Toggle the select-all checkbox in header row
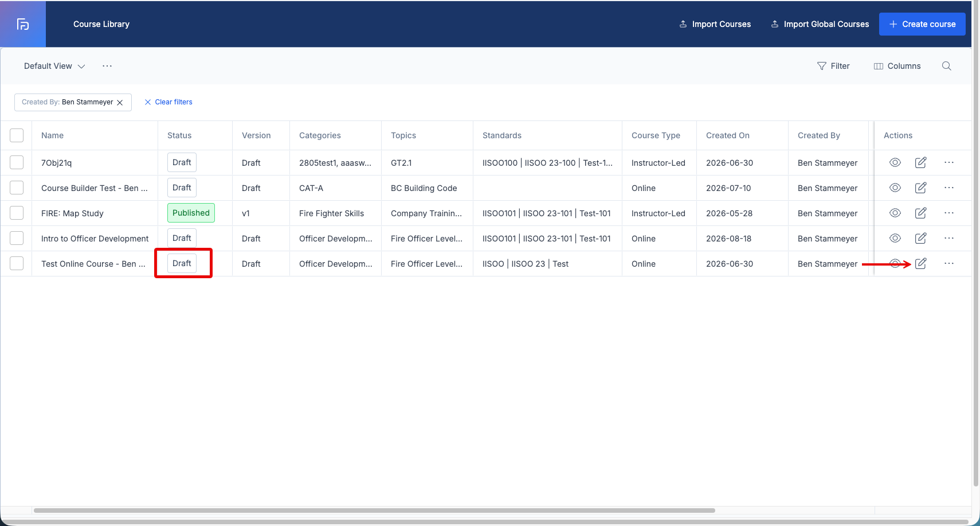 17,135
